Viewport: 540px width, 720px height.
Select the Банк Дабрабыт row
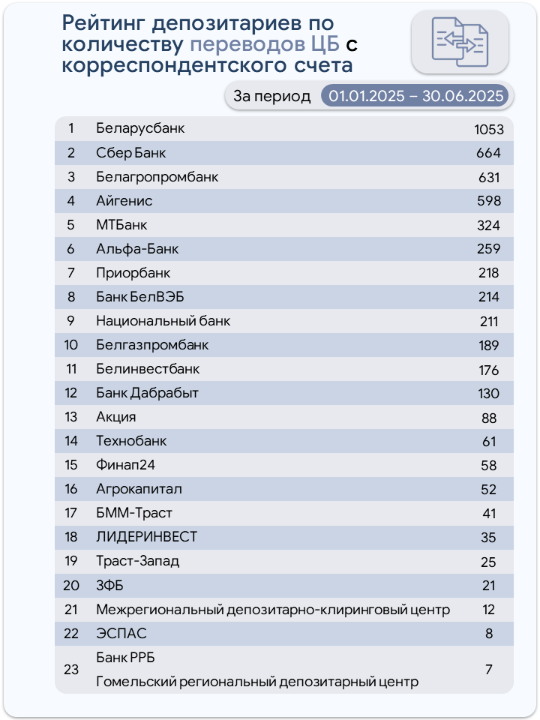284,393
